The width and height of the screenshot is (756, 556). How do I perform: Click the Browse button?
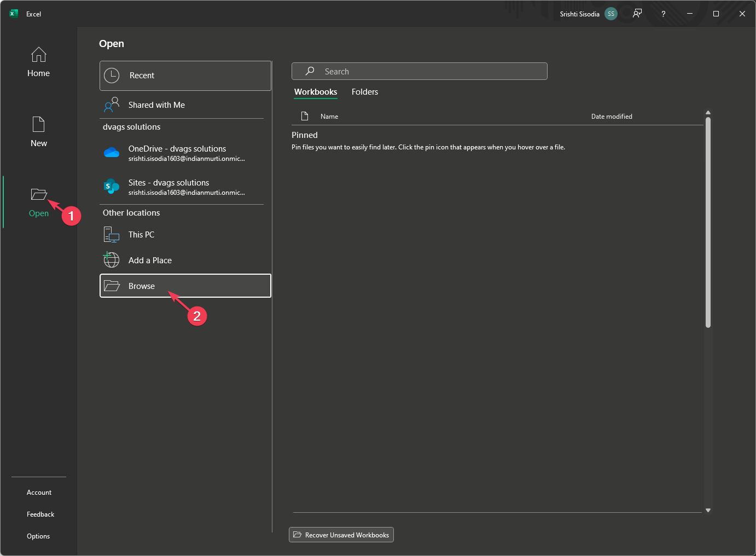pyautogui.click(x=185, y=286)
